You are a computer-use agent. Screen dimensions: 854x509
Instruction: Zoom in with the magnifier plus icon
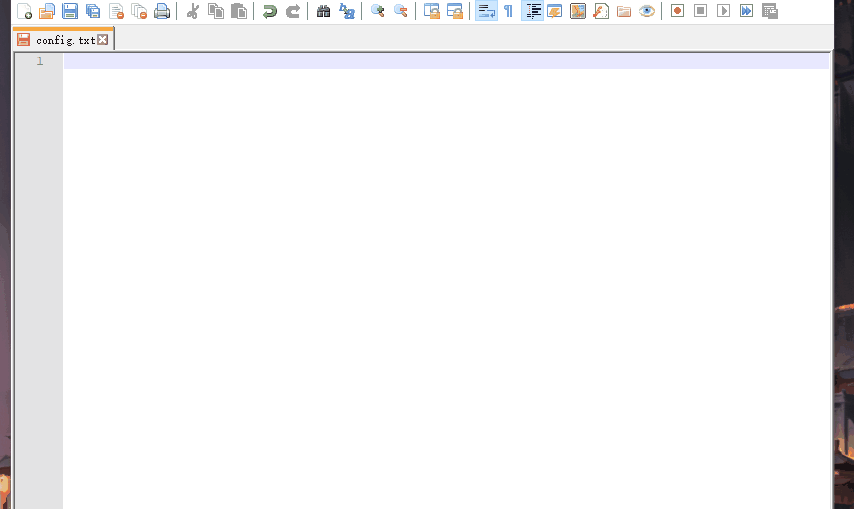[377, 11]
